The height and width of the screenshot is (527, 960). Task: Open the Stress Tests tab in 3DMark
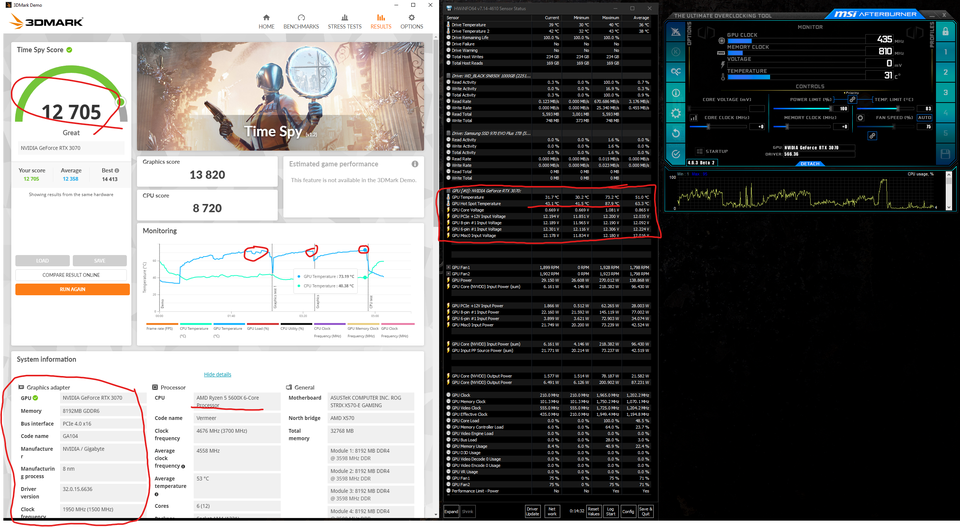click(345, 21)
